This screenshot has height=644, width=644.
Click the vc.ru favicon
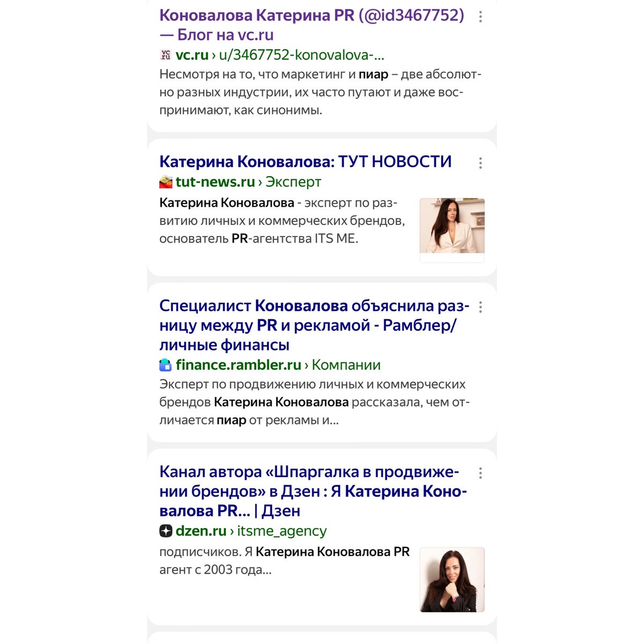click(165, 55)
